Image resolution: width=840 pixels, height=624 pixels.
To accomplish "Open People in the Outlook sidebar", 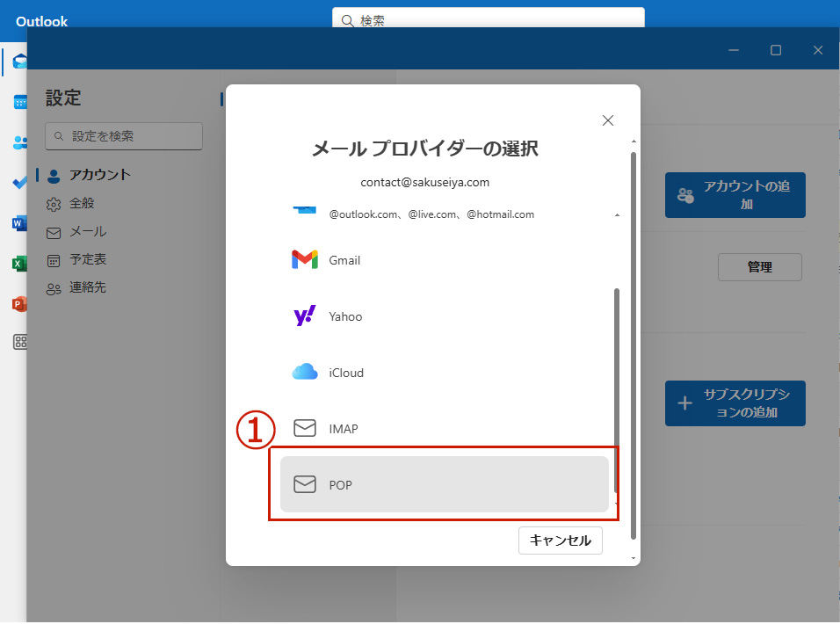I will point(20,142).
